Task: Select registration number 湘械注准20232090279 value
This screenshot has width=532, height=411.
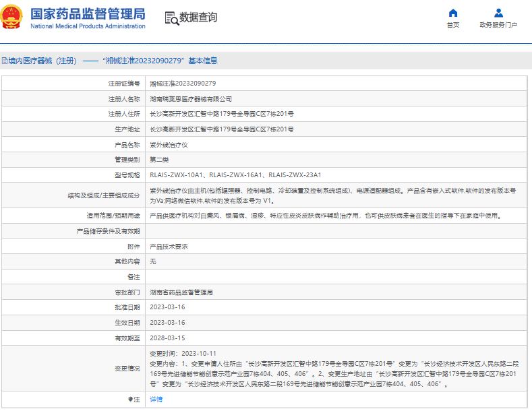Action: (x=183, y=84)
